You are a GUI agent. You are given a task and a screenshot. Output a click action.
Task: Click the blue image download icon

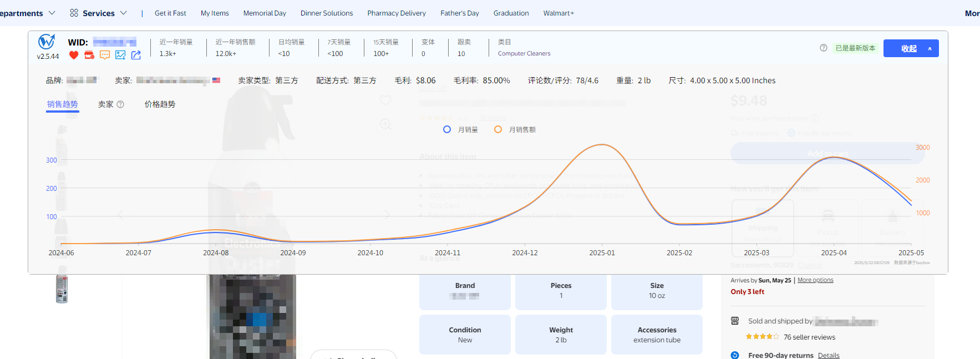click(x=120, y=55)
